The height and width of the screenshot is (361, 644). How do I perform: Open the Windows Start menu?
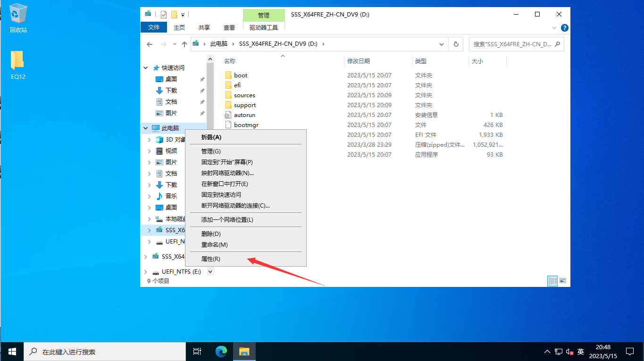point(12,351)
